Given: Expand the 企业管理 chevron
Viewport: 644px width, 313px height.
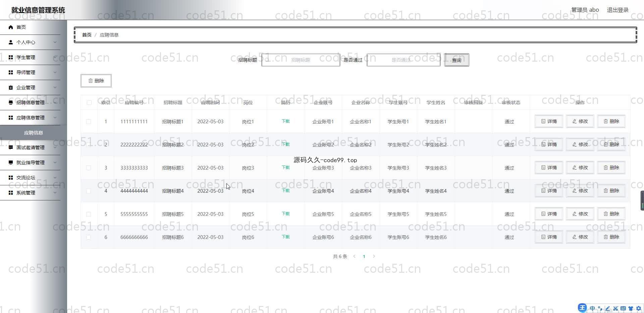Looking at the screenshot, I should (55, 87).
